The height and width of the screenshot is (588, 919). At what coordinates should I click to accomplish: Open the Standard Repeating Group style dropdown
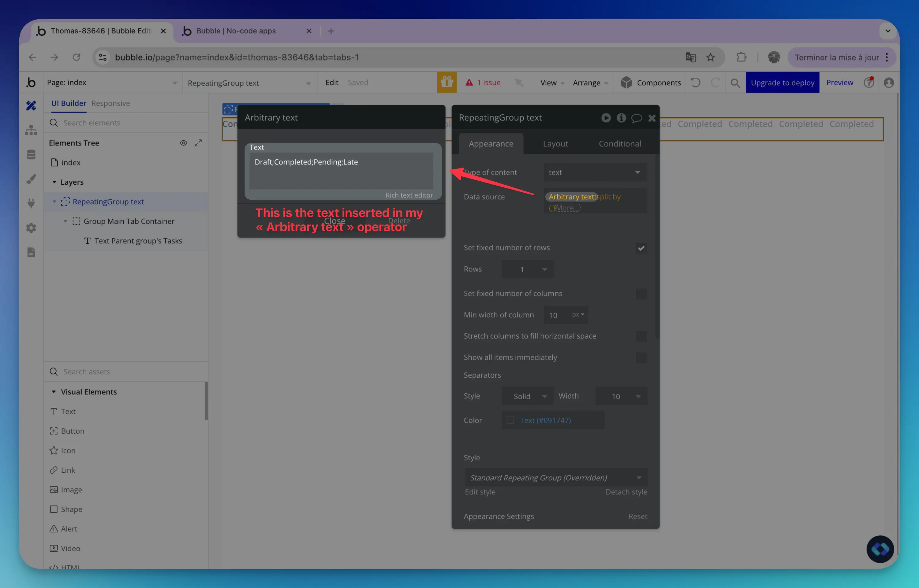556,478
